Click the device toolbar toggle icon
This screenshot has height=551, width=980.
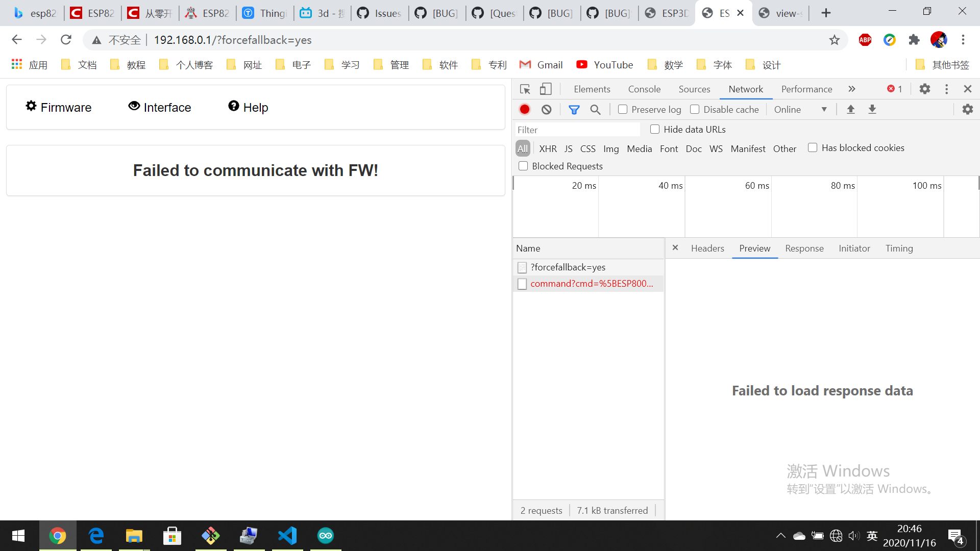545,89
